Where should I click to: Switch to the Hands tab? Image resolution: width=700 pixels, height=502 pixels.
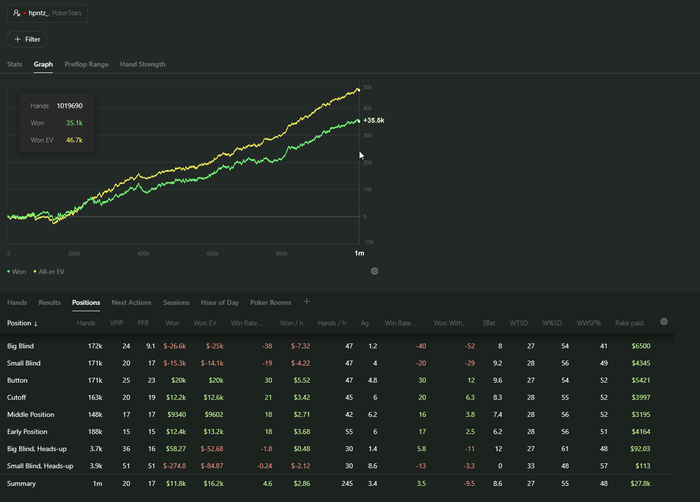click(x=17, y=301)
